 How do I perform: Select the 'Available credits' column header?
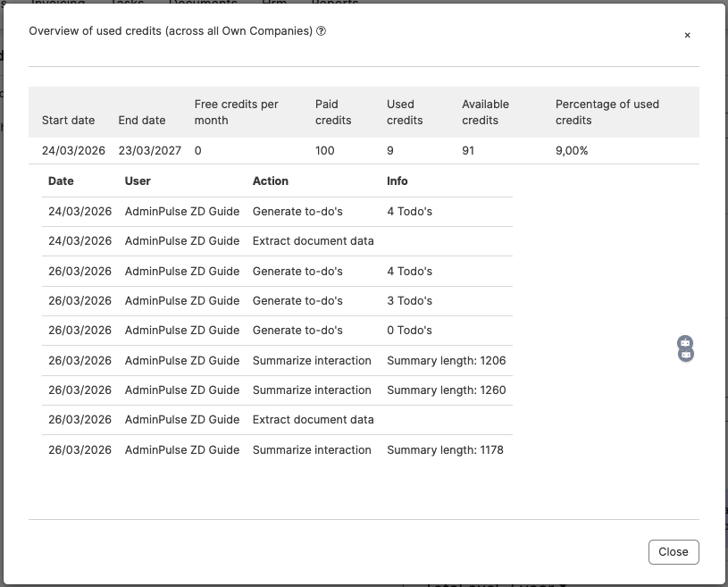pos(485,112)
